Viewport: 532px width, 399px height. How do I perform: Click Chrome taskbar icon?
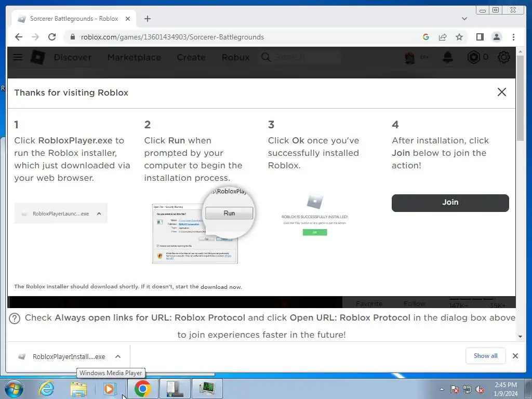143,389
